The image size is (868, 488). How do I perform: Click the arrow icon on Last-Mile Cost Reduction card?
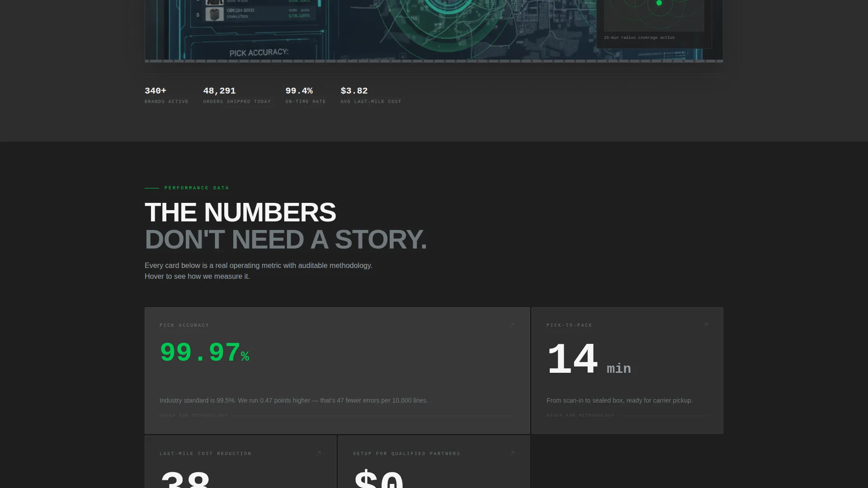(319, 453)
